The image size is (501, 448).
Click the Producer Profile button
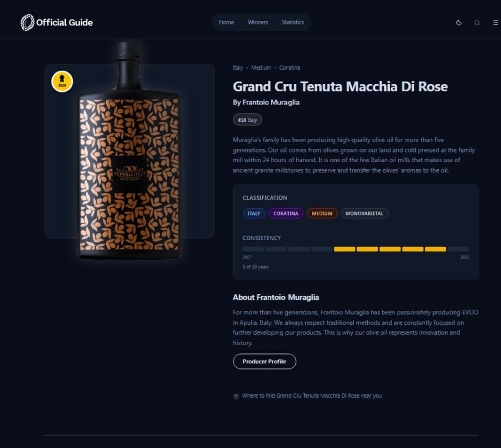click(264, 361)
